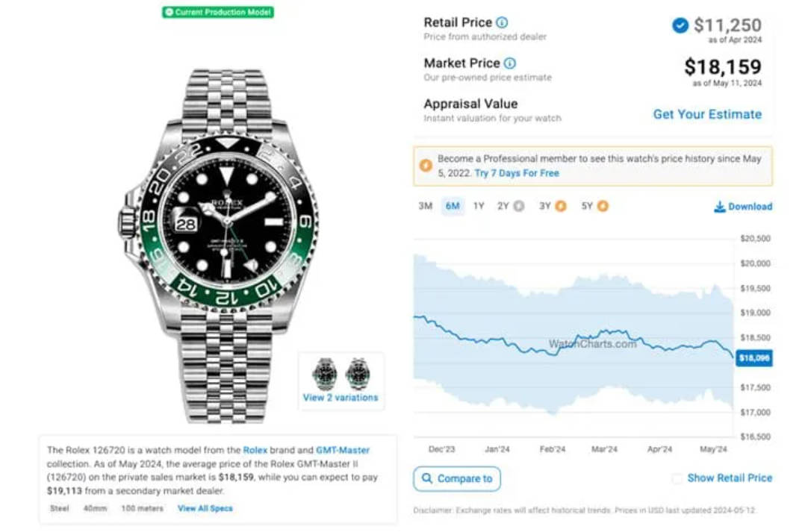This screenshot has height=532, width=808.
Task: Follow the Rolex brand link in description
Action: [x=255, y=450]
